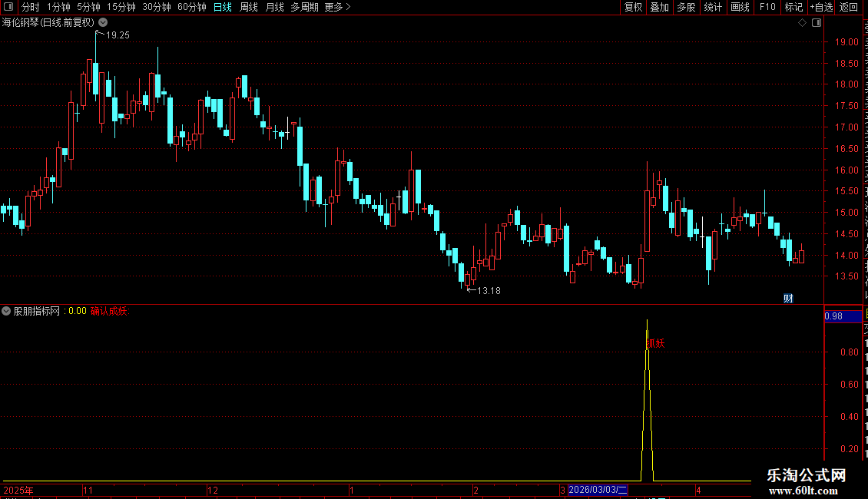This screenshot has width=868, height=499.
Task: Click the 13.18 low price label
Action: click(x=489, y=290)
